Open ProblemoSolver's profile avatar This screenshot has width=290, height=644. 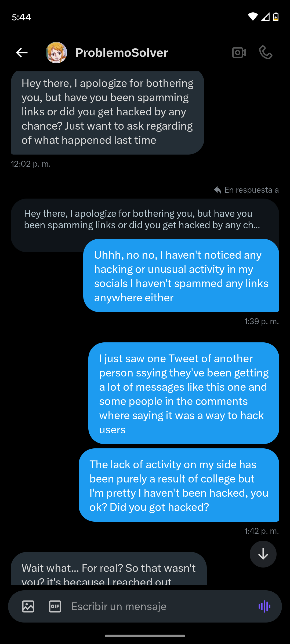coord(56,53)
